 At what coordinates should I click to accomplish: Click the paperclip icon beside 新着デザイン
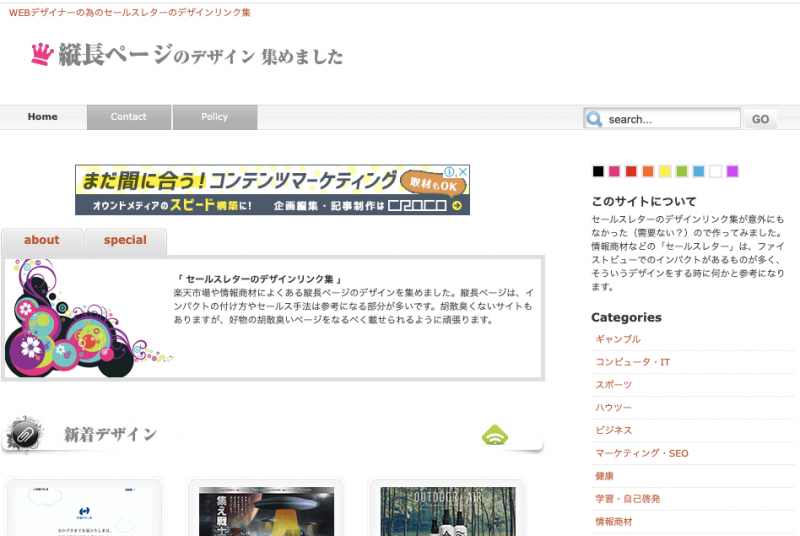[25, 434]
